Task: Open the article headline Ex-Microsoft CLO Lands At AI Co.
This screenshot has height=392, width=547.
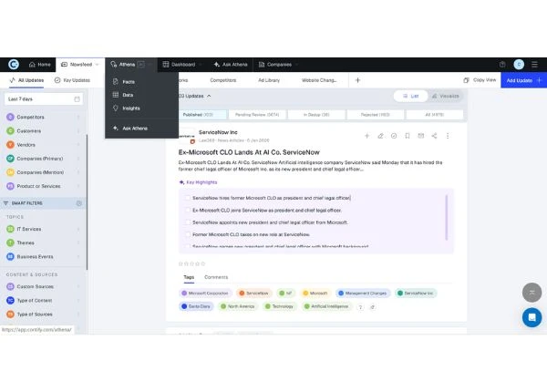Action: pyautogui.click(x=249, y=152)
